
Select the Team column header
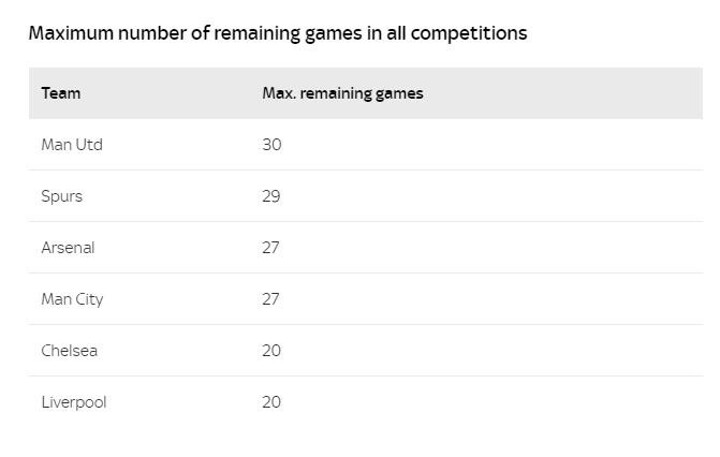pyautogui.click(x=61, y=93)
